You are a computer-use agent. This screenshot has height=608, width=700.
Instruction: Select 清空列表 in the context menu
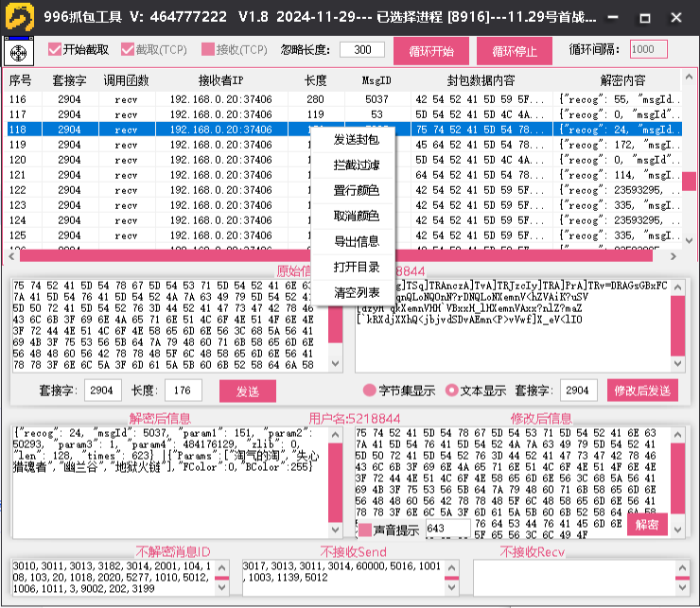[x=357, y=293]
